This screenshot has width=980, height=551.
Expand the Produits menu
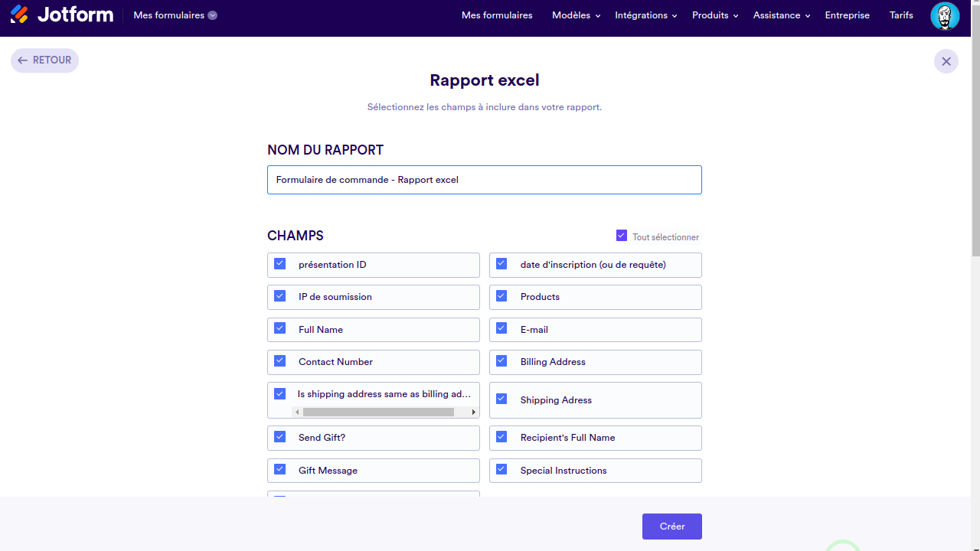[715, 15]
